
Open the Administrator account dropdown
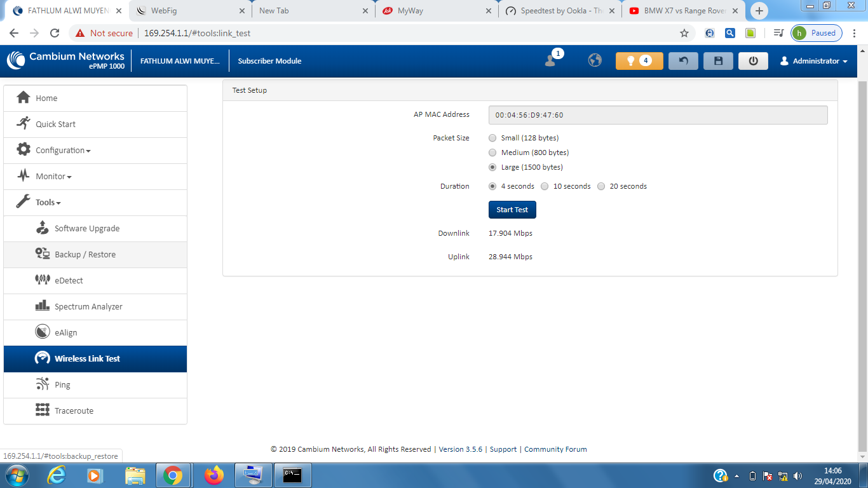click(813, 61)
